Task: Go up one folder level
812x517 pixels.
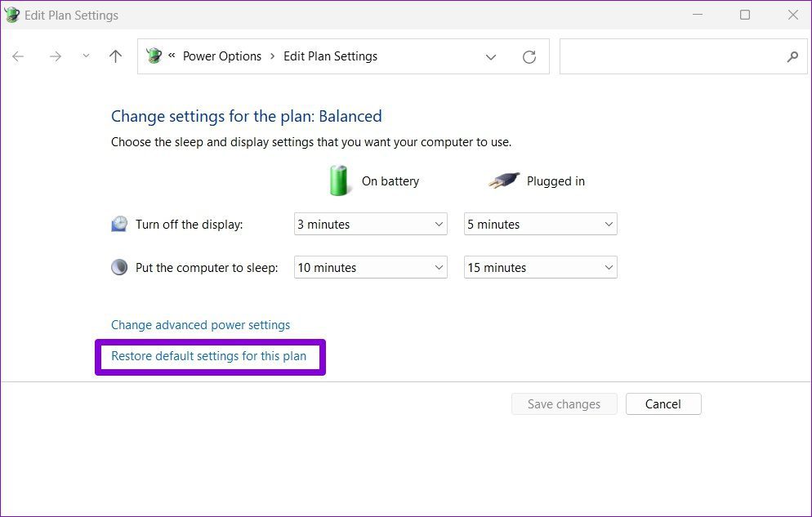Action: [x=115, y=56]
